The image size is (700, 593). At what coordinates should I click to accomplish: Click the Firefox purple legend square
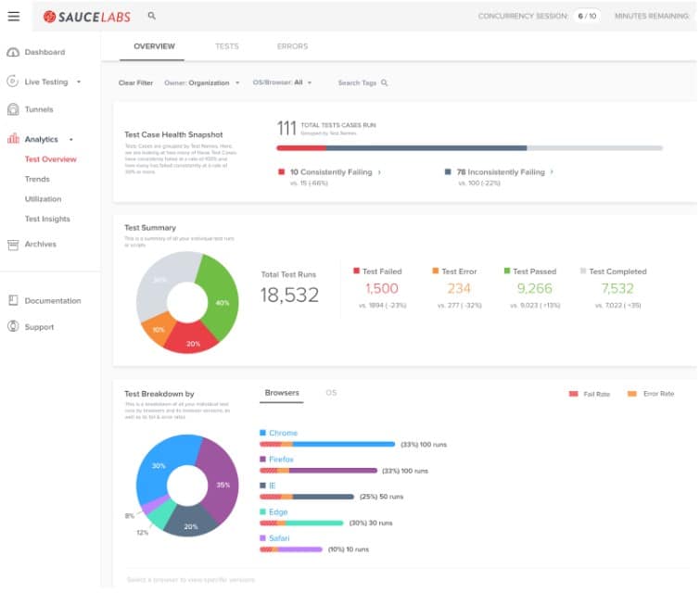[263, 460]
